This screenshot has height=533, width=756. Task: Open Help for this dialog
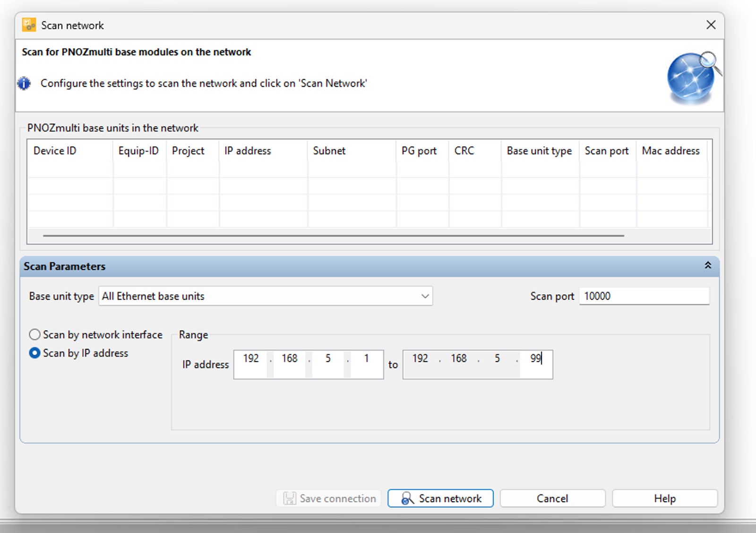[665, 499]
